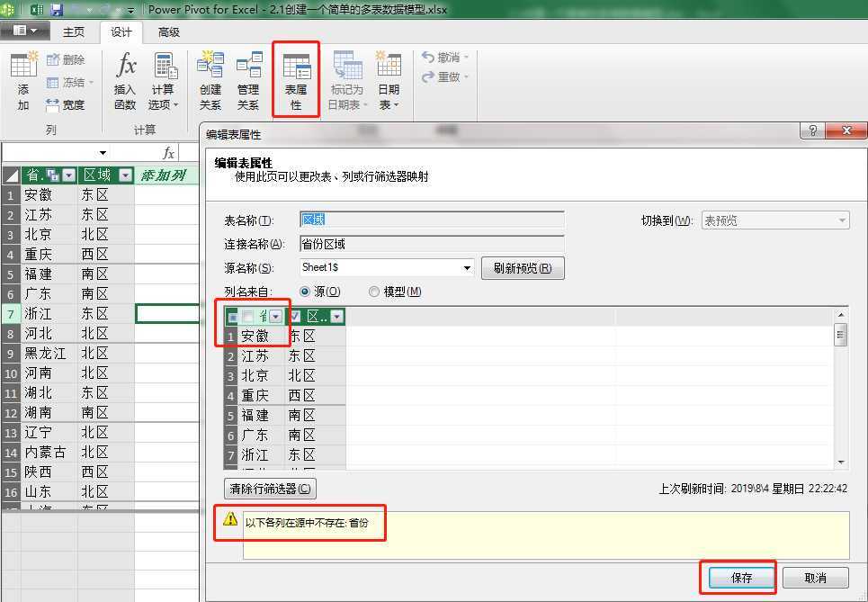Viewport: 868px width, 602px height.
Task: Open the 省 column filter arrow in preview
Action: pyautogui.click(x=275, y=317)
